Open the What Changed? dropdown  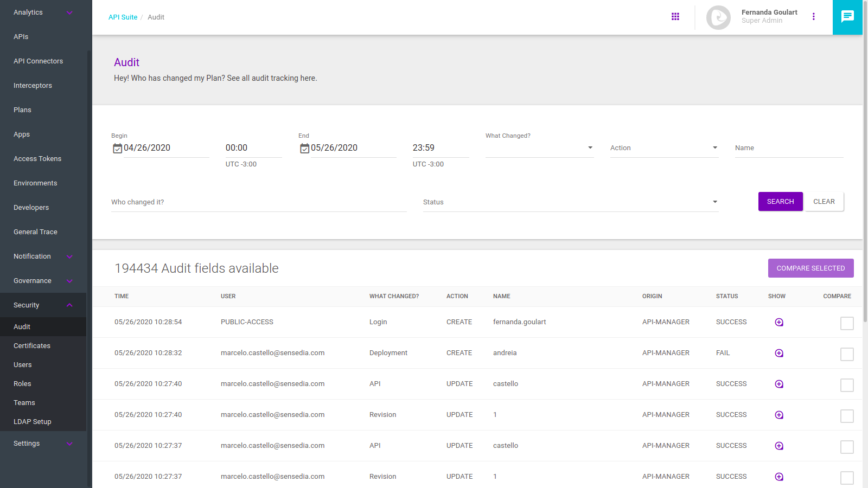coord(590,147)
